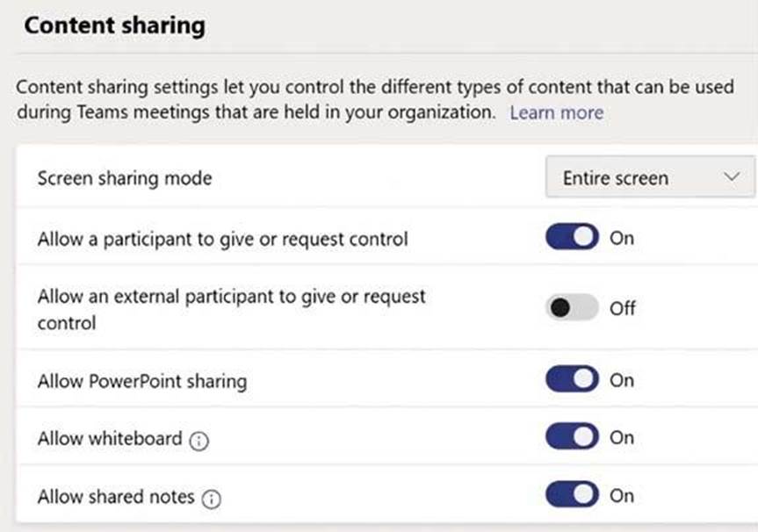
Task: Turn off Allow PowerPoint sharing switch
Action: (x=572, y=380)
